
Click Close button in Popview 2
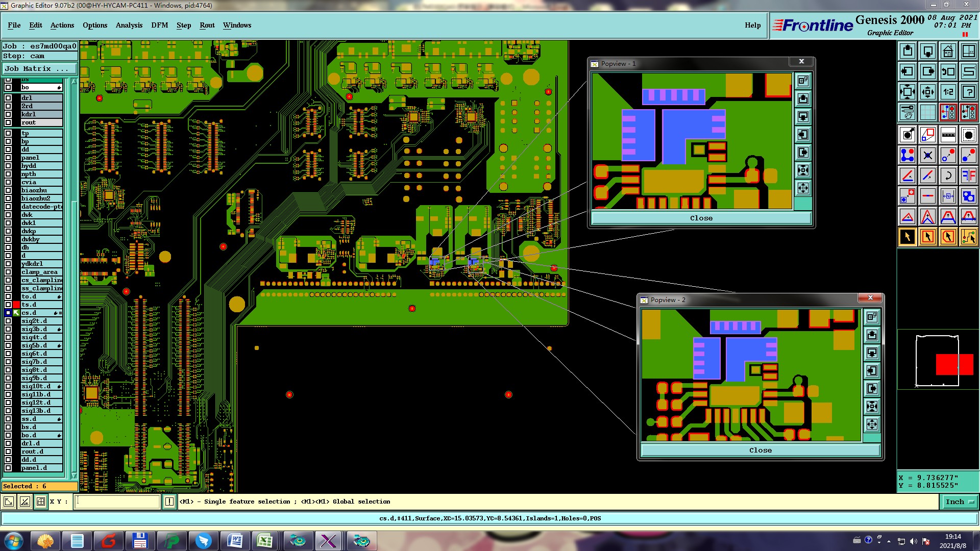760,450
